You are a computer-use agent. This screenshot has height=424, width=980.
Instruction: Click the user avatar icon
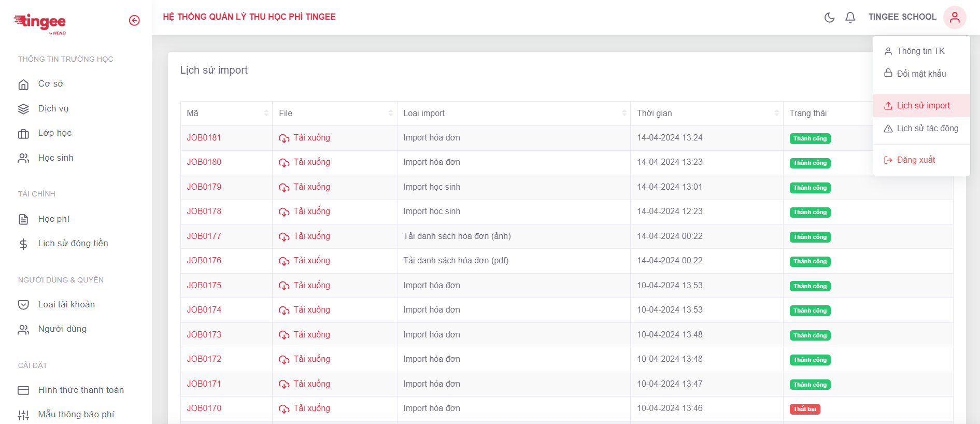954,17
